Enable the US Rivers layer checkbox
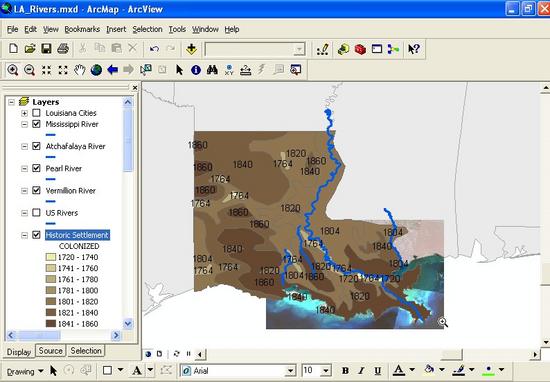This screenshot has width=550, height=382. coord(36,212)
